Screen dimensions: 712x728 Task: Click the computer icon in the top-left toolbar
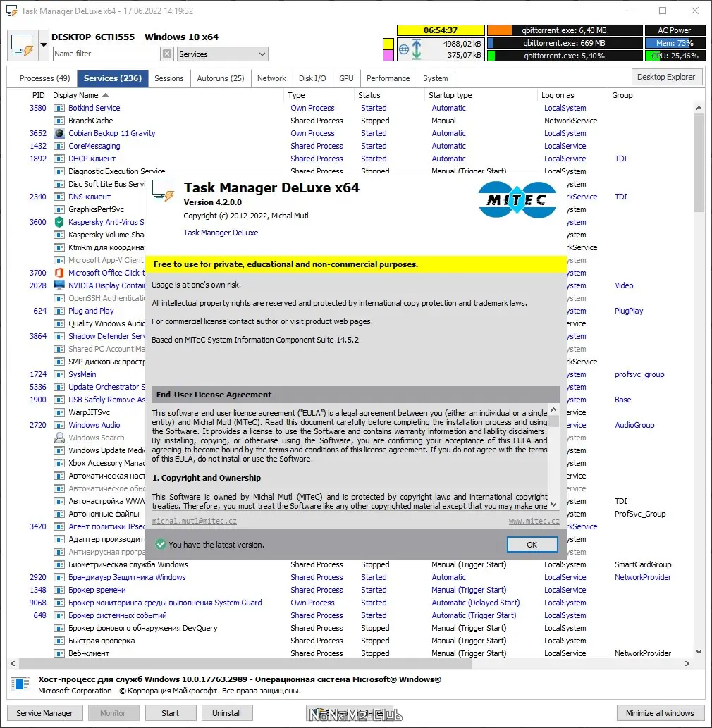(23, 45)
